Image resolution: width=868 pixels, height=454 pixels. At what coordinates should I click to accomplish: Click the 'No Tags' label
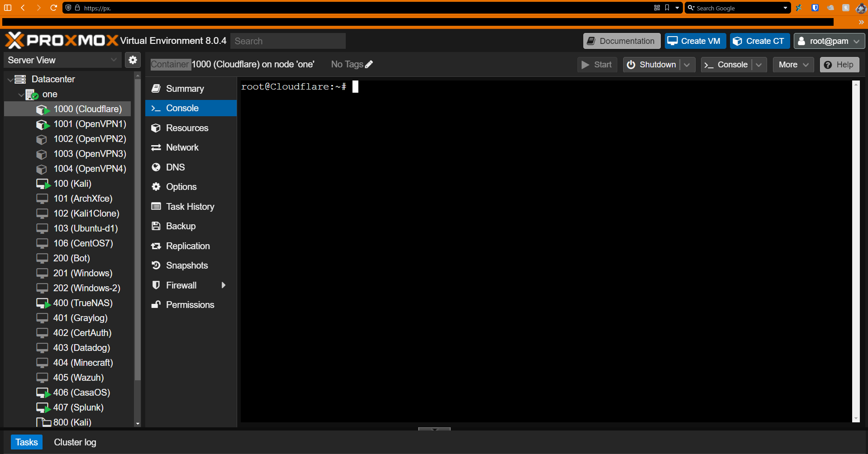[x=347, y=64]
